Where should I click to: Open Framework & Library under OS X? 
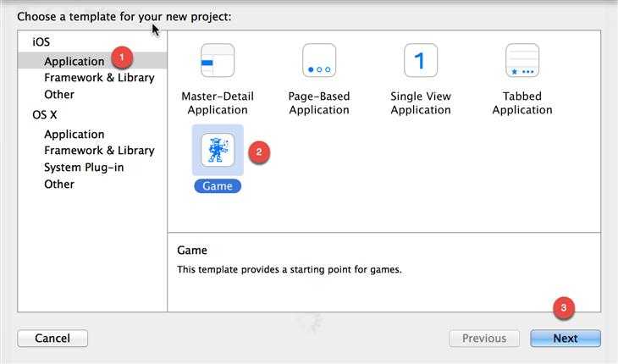coord(99,151)
